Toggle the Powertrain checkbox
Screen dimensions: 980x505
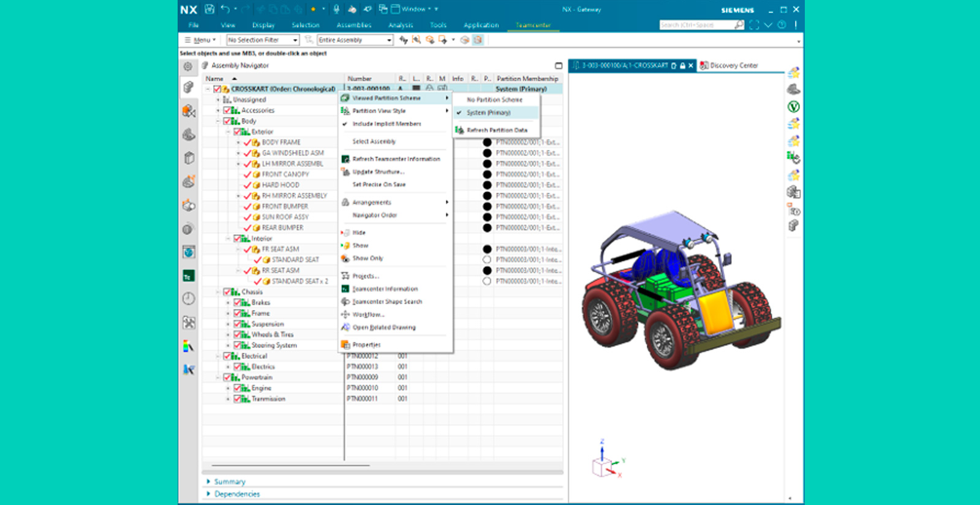[227, 377]
